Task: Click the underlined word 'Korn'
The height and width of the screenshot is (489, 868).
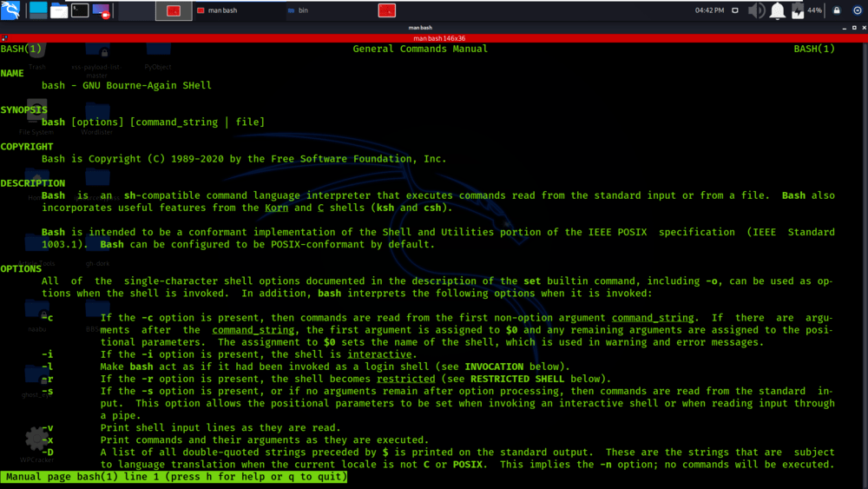Action: (276, 208)
